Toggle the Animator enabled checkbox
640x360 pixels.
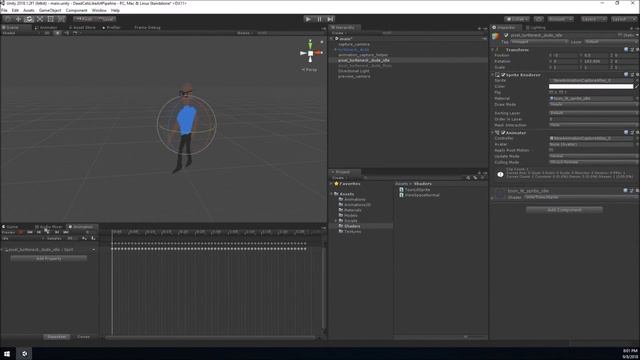(x=503, y=133)
